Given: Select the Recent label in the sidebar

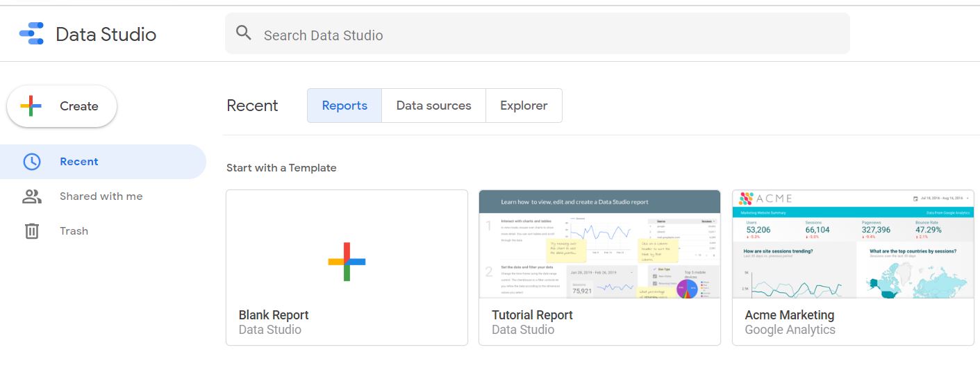Looking at the screenshot, I should click(79, 162).
